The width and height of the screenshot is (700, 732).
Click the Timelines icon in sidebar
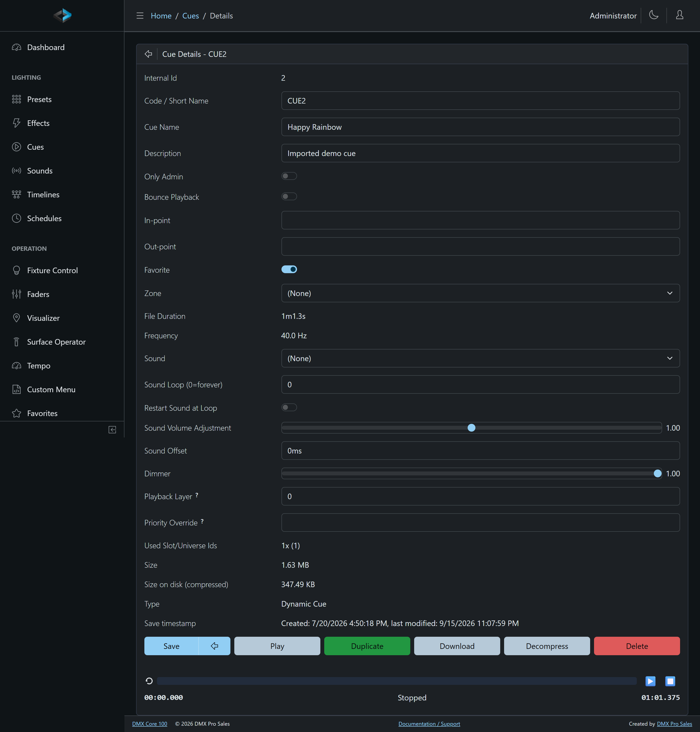tap(17, 195)
